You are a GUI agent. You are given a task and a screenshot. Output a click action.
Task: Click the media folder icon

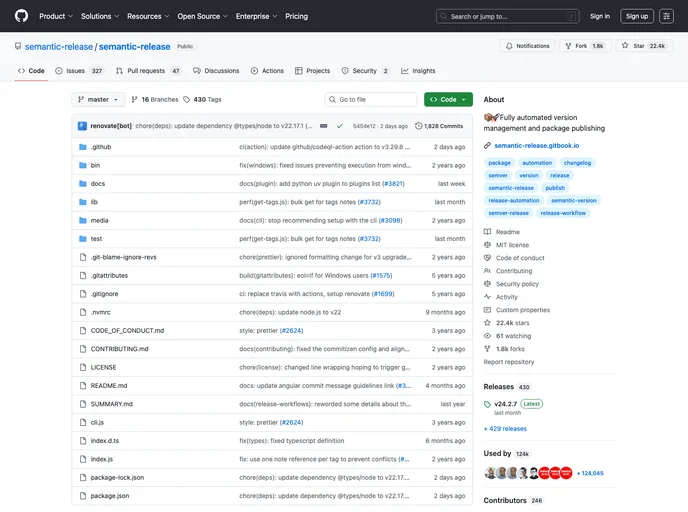(x=82, y=221)
